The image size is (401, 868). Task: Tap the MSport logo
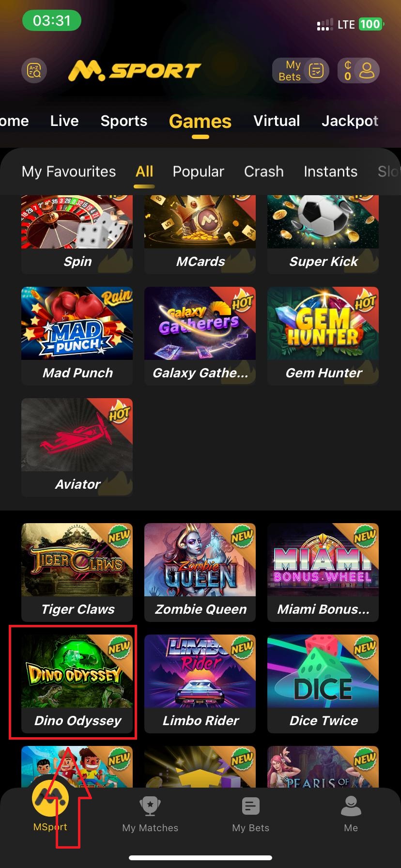[134, 71]
